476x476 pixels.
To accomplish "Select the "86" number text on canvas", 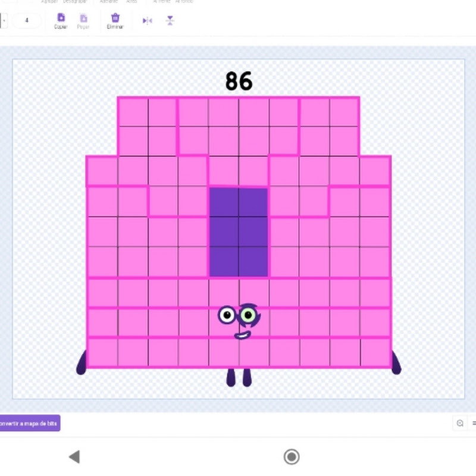I will pos(239,81).
